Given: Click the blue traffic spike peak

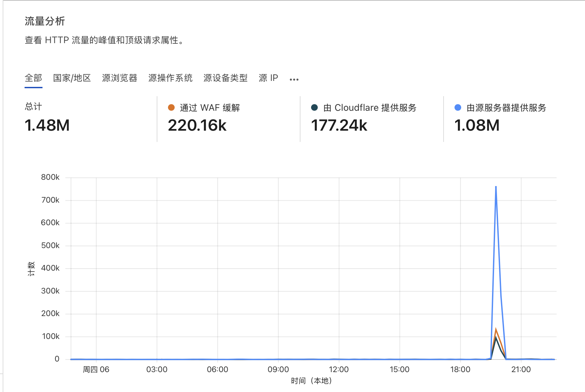Looking at the screenshot, I should 496,187.
